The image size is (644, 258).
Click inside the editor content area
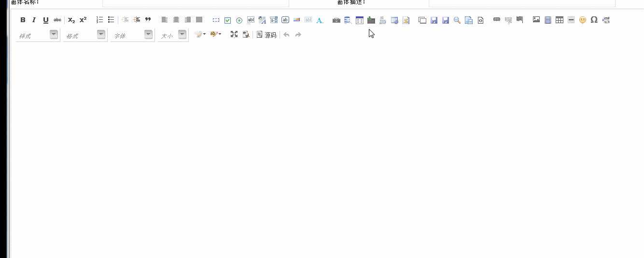326,150
